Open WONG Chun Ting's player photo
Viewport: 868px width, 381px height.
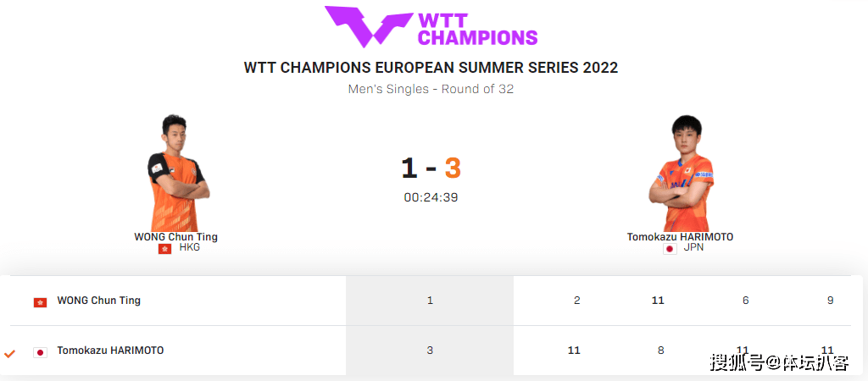coord(176,173)
